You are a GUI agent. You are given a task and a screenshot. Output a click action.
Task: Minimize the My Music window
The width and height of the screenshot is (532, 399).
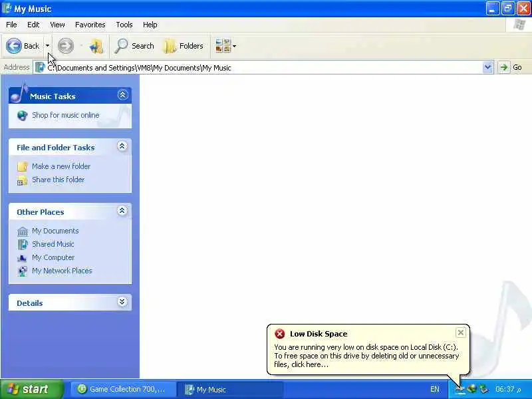[492, 8]
